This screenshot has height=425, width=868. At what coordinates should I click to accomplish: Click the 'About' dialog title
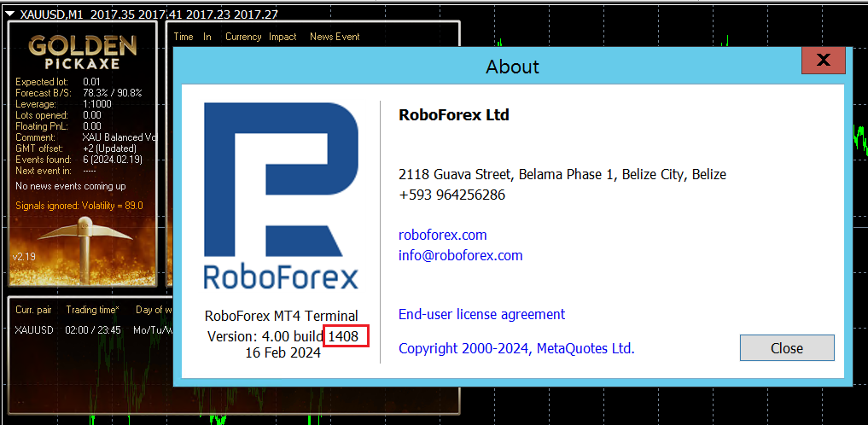[512, 67]
